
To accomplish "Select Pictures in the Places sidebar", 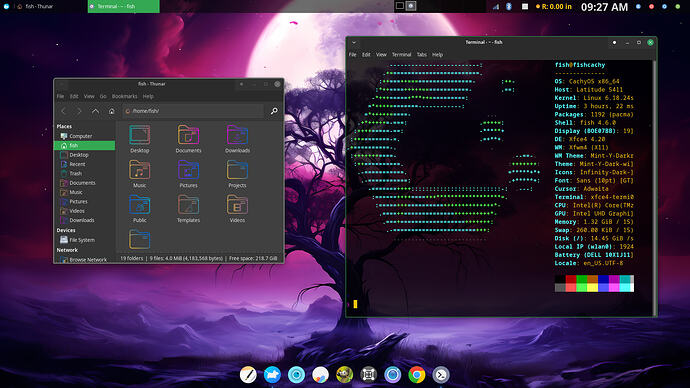I will 84,201.
